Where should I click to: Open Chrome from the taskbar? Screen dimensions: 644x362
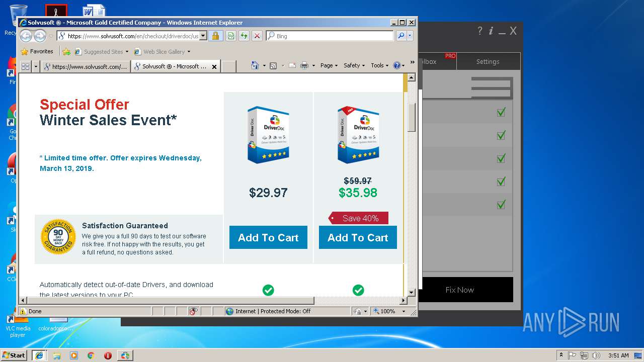[91, 355]
